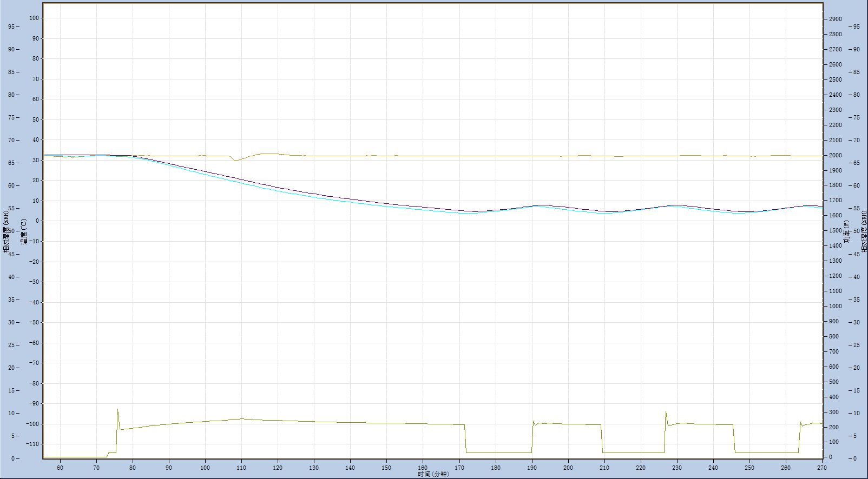This screenshot has height=479, width=868.
Task: Click the 65 label on left humidity axis
Action: (11, 163)
